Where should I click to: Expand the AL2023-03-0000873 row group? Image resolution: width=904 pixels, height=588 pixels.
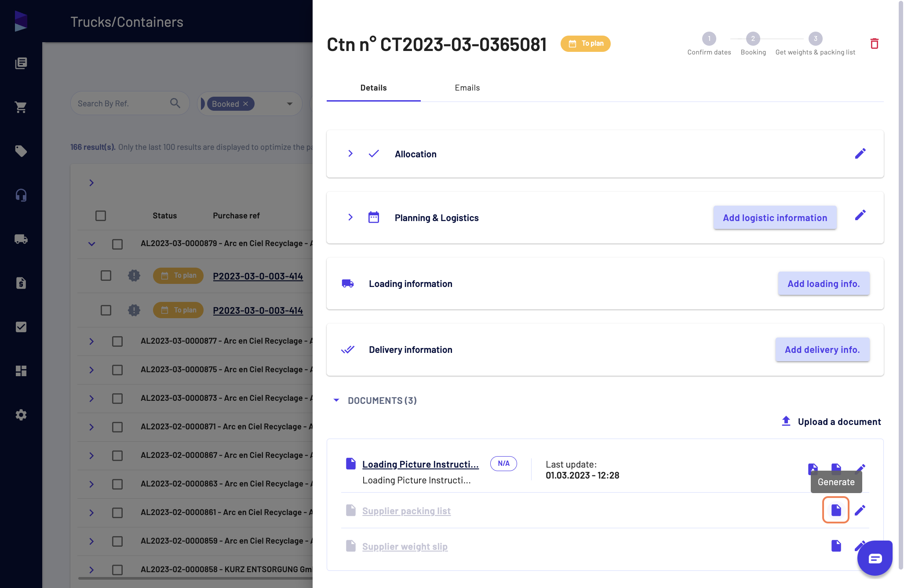(x=91, y=399)
